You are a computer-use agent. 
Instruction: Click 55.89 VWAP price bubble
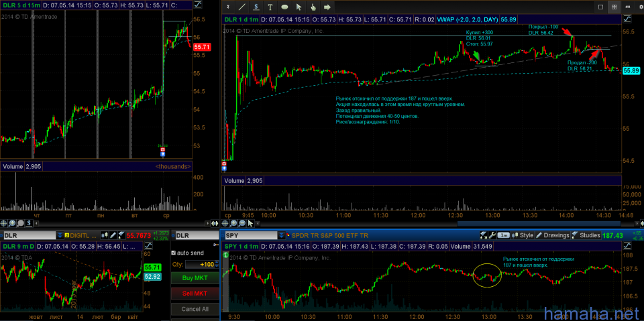631,71
